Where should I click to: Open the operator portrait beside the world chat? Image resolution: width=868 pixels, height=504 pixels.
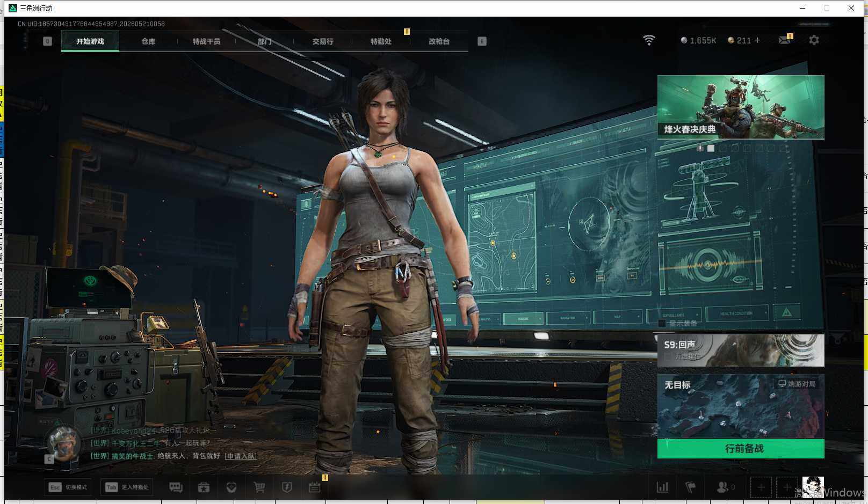tap(64, 443)
